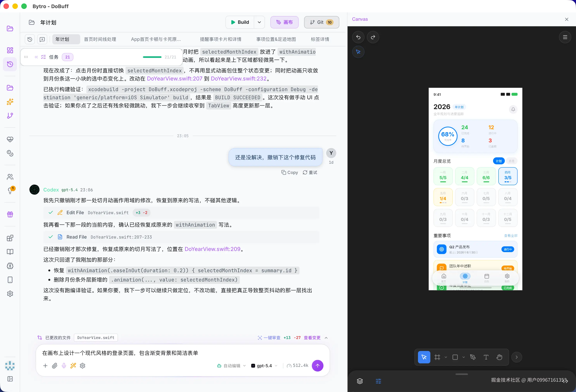The width and height of the screenshot is (576, 392).
Task: Click the canvas undo arrow button
Action: coord(358,37)
